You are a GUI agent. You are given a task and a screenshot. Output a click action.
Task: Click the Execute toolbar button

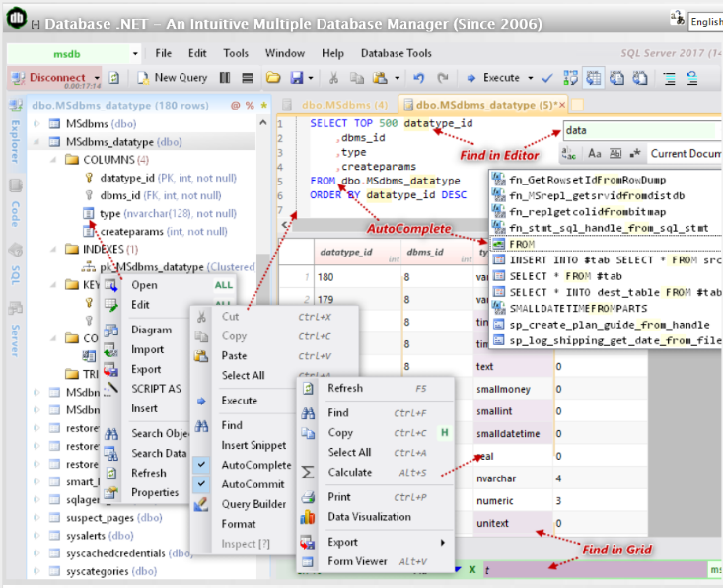click(493, 78)
